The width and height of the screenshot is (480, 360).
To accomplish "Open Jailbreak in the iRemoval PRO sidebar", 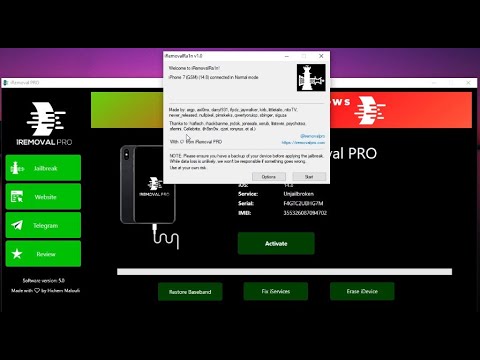I will (x=43, y=168).
